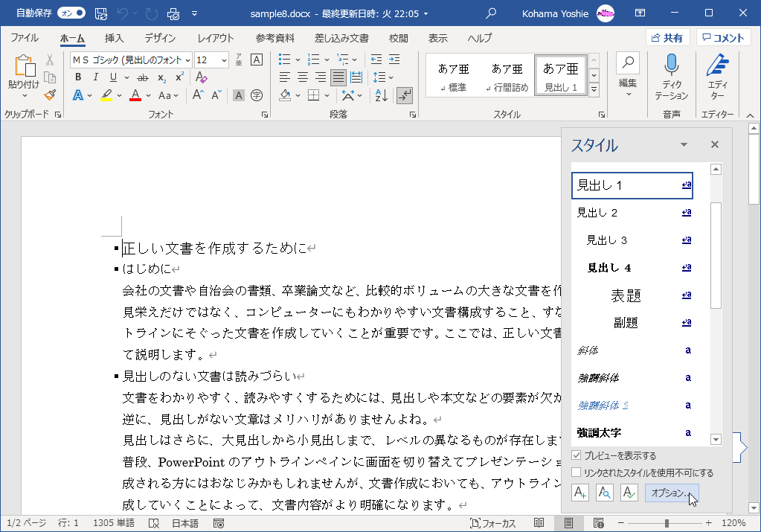Enable リンクされたスタイルを使用不可にする checkbox
The height and width of the screenshot is (532, 761).
coord(577,472)
